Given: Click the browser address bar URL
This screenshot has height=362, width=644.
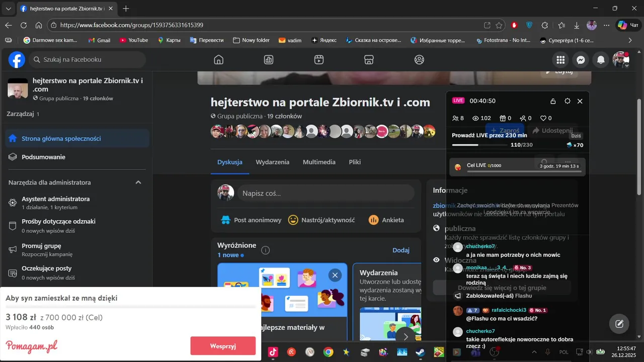Looking at the screenshot, I should (132, 25).
